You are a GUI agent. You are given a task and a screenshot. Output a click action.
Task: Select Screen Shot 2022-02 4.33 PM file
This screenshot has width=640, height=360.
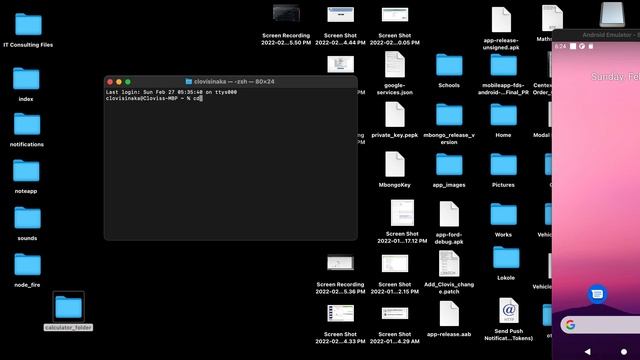340,313
